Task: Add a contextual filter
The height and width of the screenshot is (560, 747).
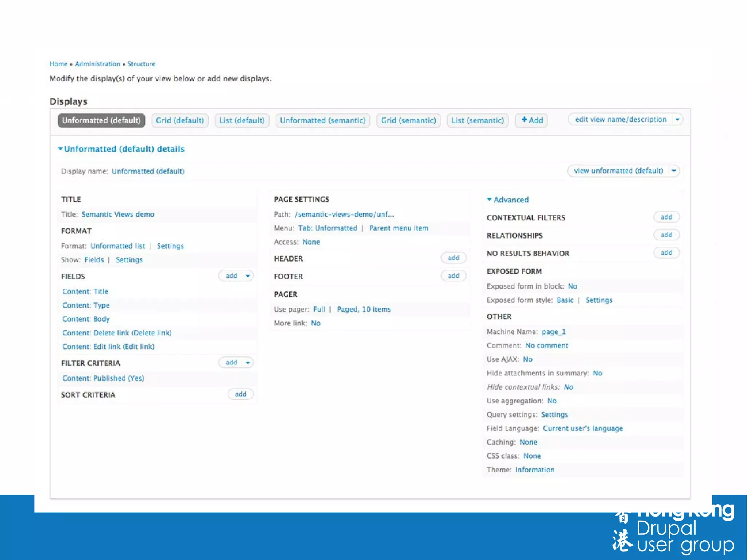Action: [x=666, y=217]
